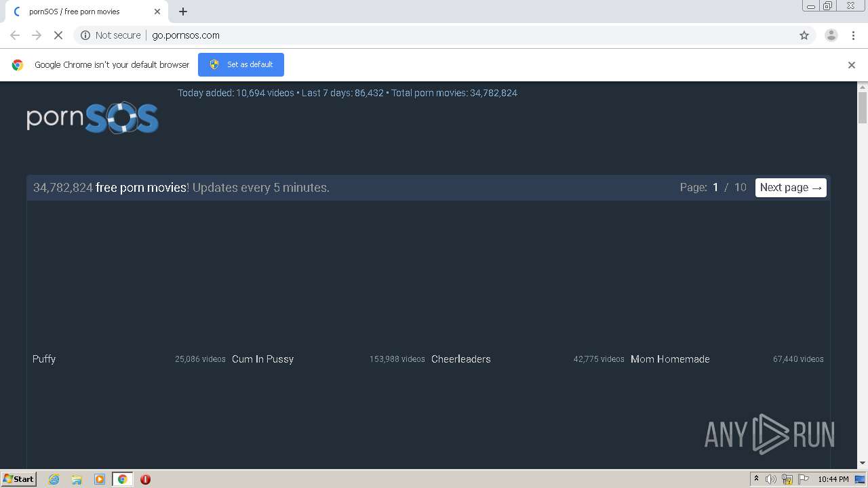This screenshot has width=868, height=488.
Task: Click 'Total porn movies: 34,782,824' text
Action: pyautogui.click(x=454, y=93)
